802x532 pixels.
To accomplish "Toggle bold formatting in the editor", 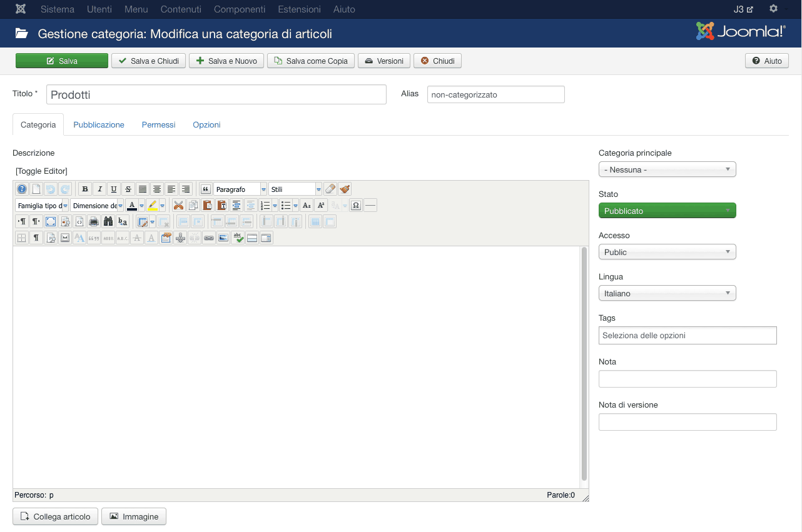I will point(85,189).
